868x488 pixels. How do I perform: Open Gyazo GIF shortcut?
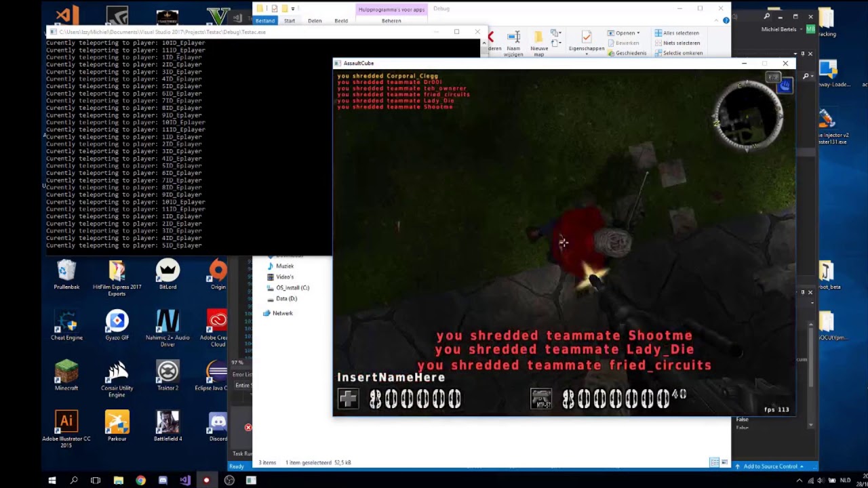tap(117, 325)
